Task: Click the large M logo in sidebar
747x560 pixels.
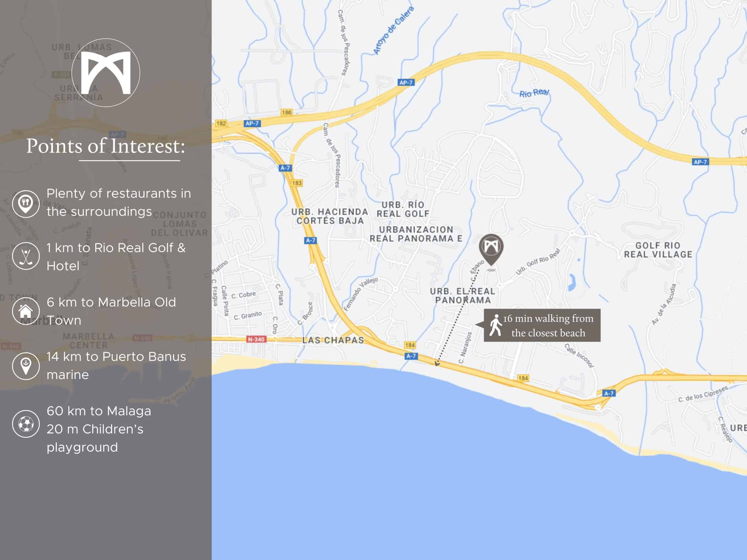Action: (x=106, y=73)
